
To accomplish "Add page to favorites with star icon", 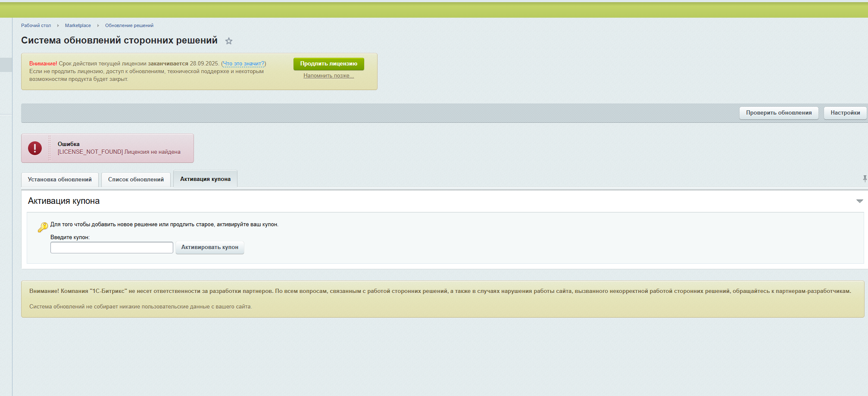I will pos(229,41).
